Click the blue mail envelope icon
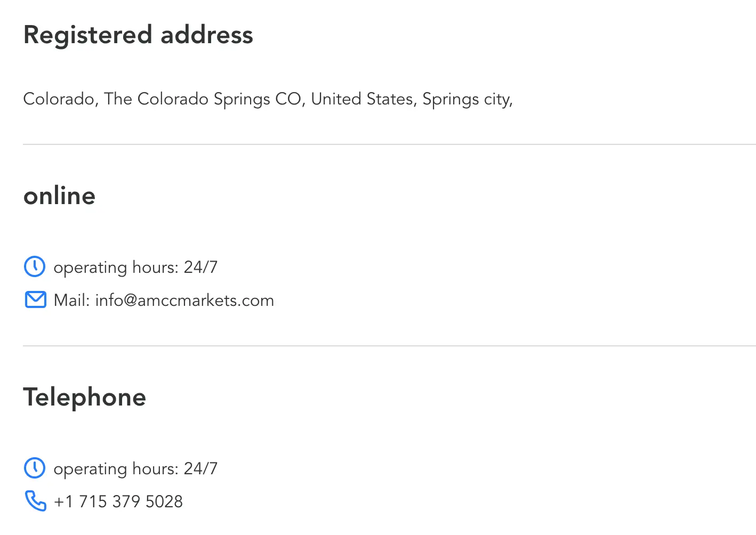 click(35, 300)
